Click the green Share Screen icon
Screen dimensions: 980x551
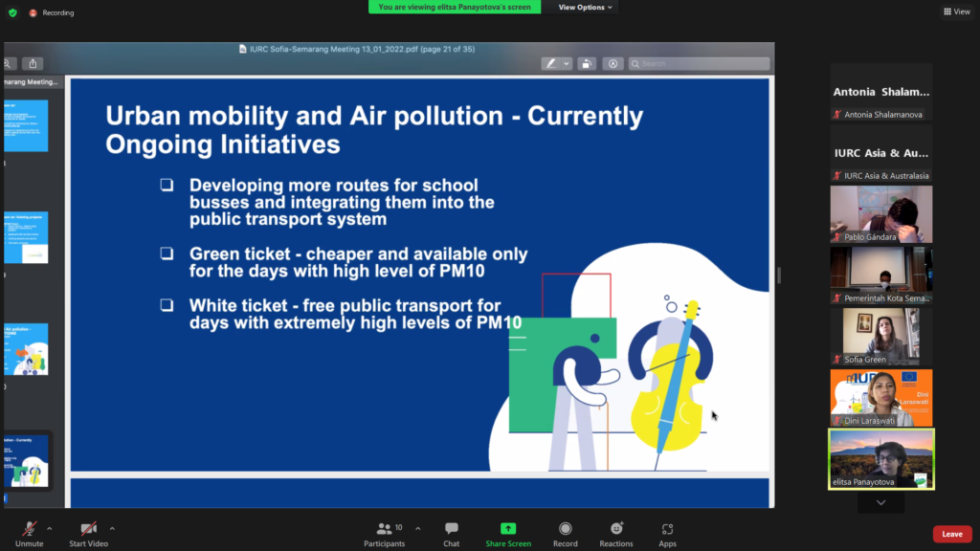[507, 529]
